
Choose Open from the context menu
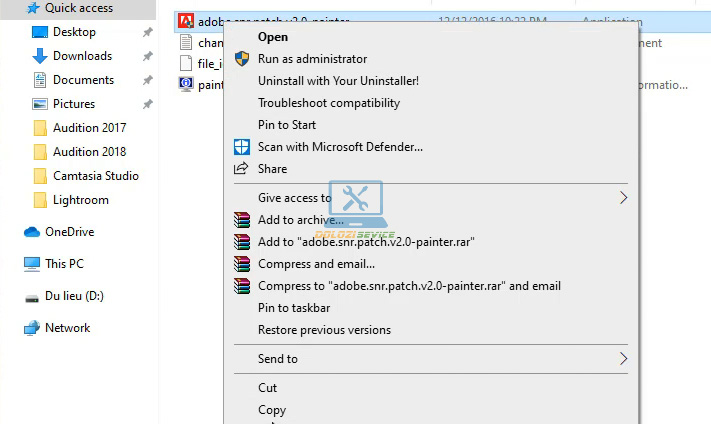[x=273, y=37]
